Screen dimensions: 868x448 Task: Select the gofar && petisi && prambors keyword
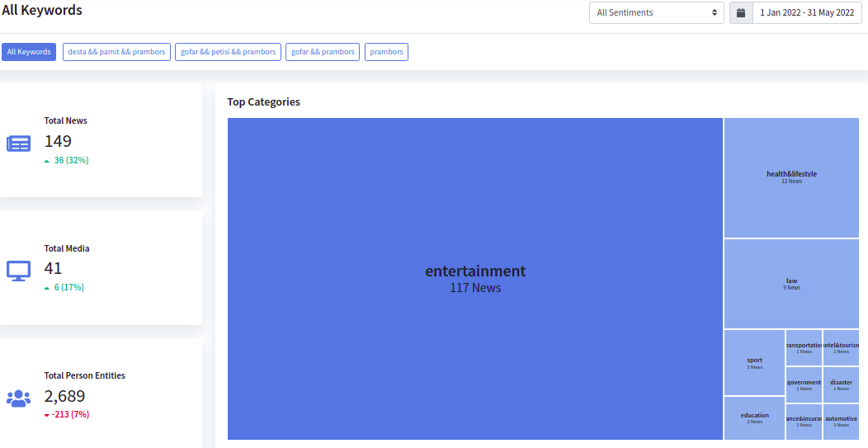tap(228, 52)
